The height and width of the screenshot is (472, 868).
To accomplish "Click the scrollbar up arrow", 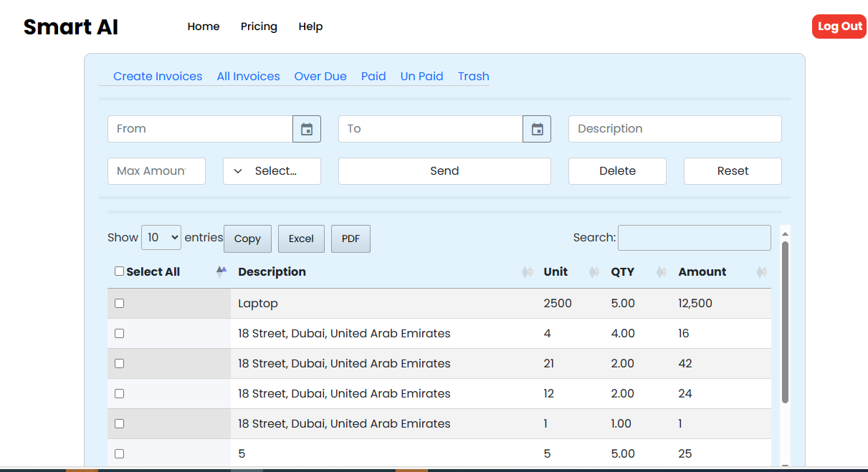I will [x=785, y=233].
